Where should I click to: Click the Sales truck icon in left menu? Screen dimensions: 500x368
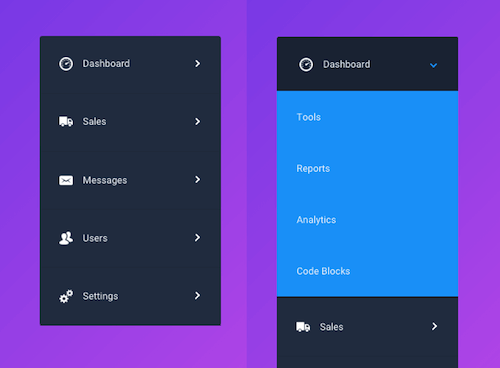[66, 122]
